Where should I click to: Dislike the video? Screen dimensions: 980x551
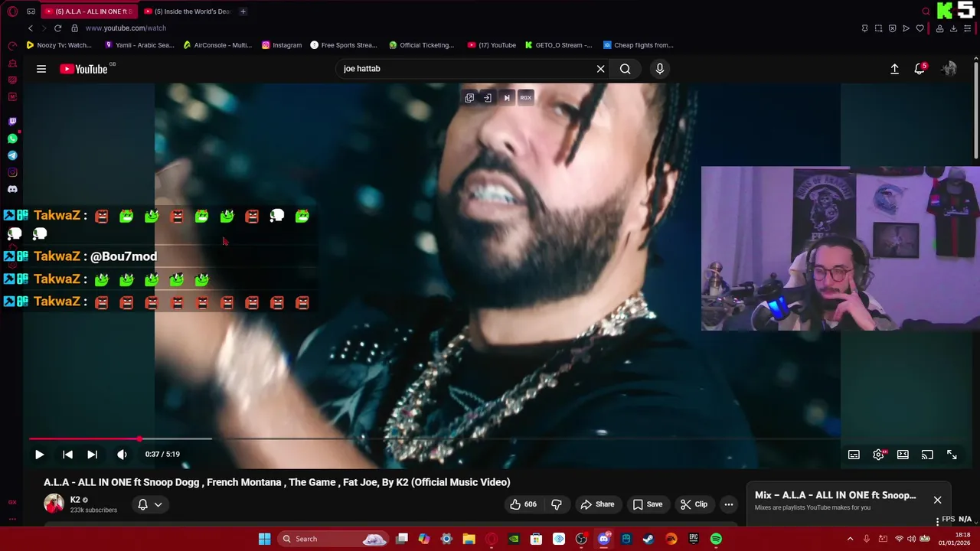(557, 504)
